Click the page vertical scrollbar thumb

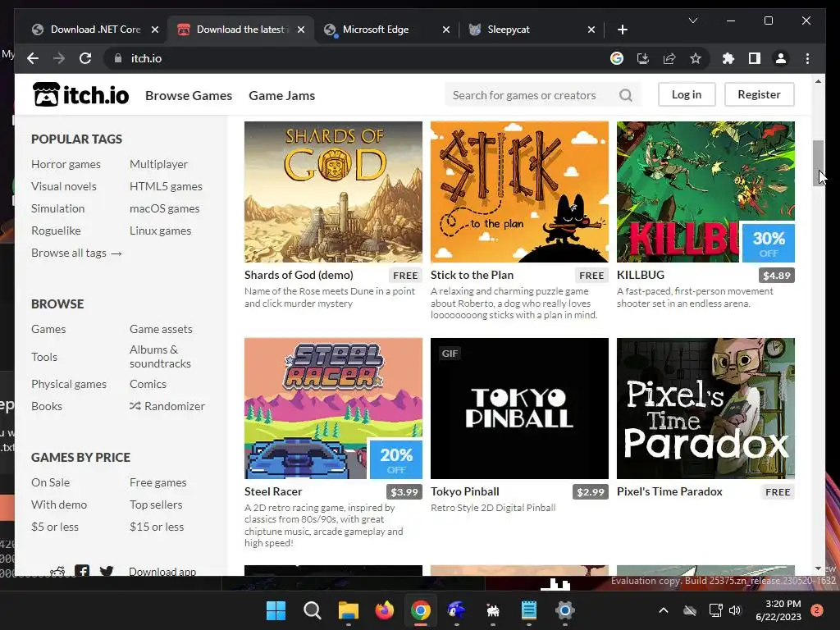pos(818,163)
